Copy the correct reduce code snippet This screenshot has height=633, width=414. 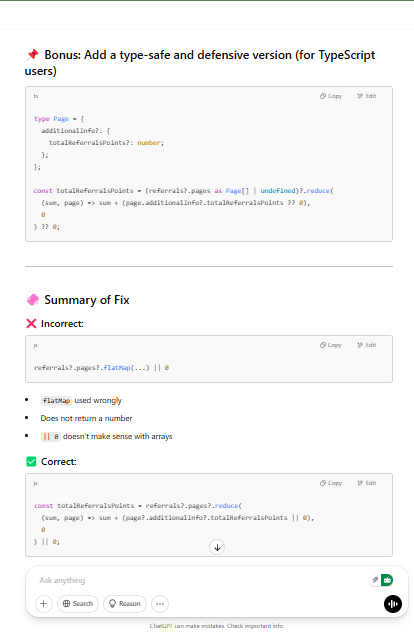[x=331, y=483]
